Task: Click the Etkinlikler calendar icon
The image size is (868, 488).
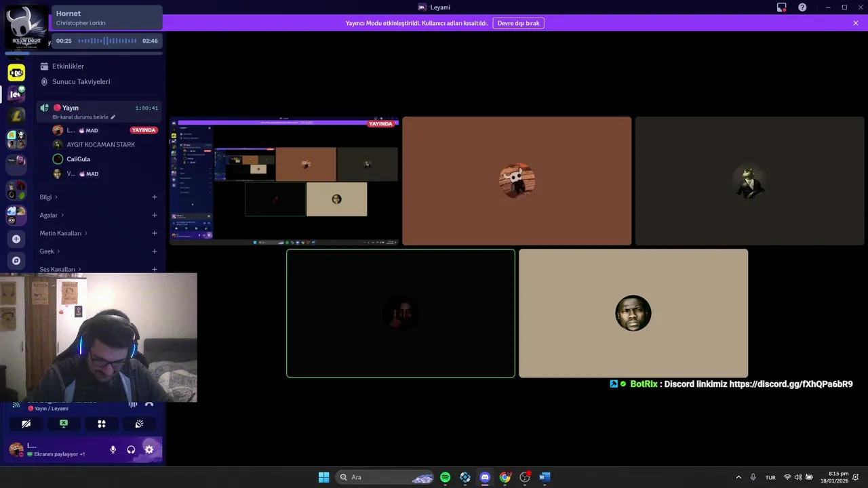Action: click(x=44, y=66)
